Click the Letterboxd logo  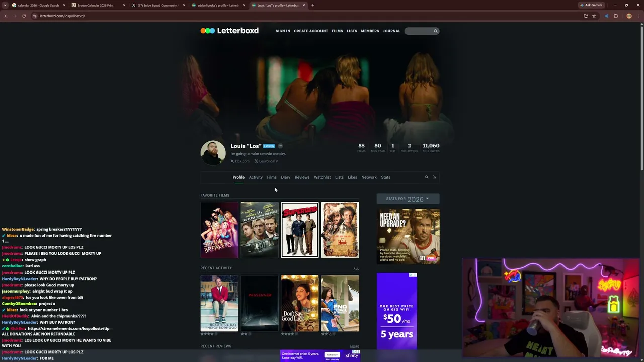point(229,31)
